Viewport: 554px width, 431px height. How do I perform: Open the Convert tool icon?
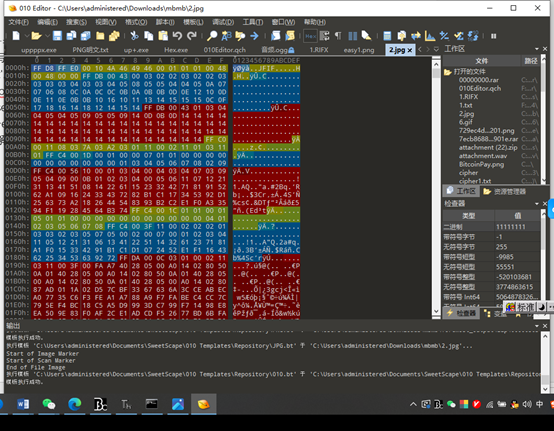coord(416,36)
